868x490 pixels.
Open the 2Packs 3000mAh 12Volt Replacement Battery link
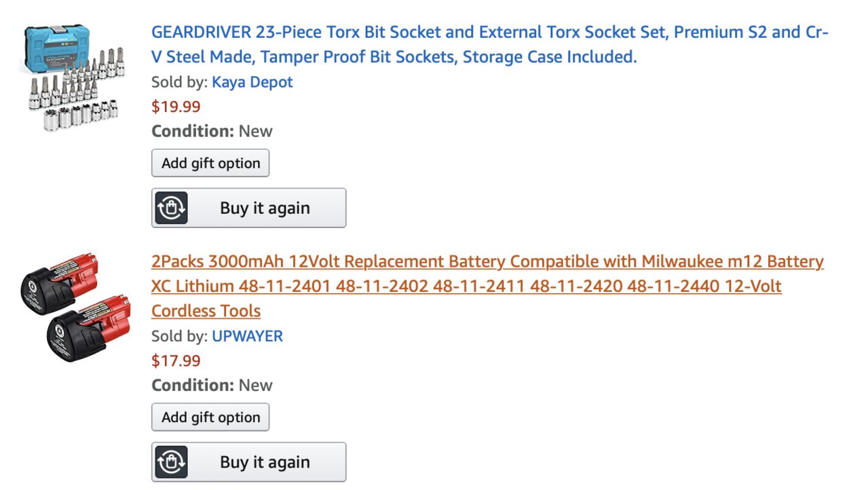(487, 286)
